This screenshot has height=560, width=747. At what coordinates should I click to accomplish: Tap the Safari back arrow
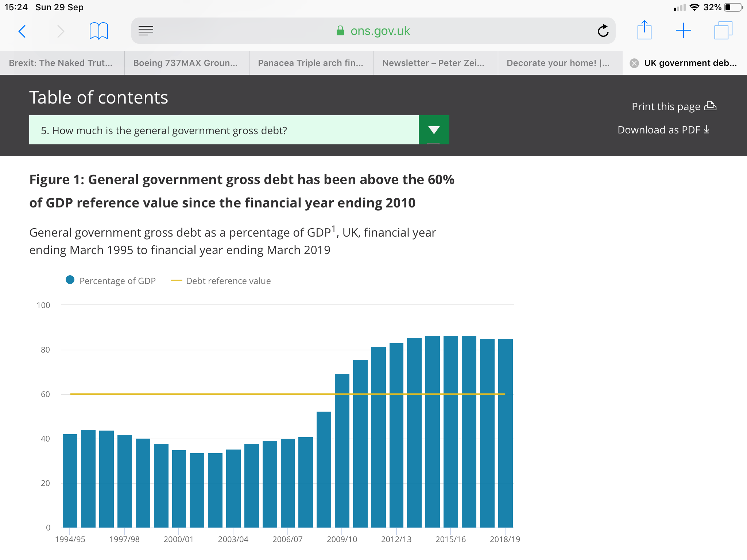pos(22,31)
